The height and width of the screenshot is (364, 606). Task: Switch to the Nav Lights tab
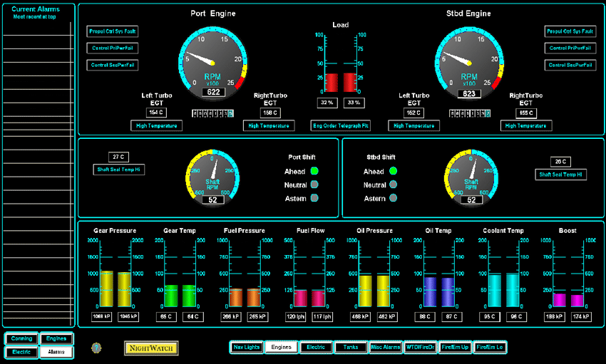pyautogui.click(x=245, y=347)
